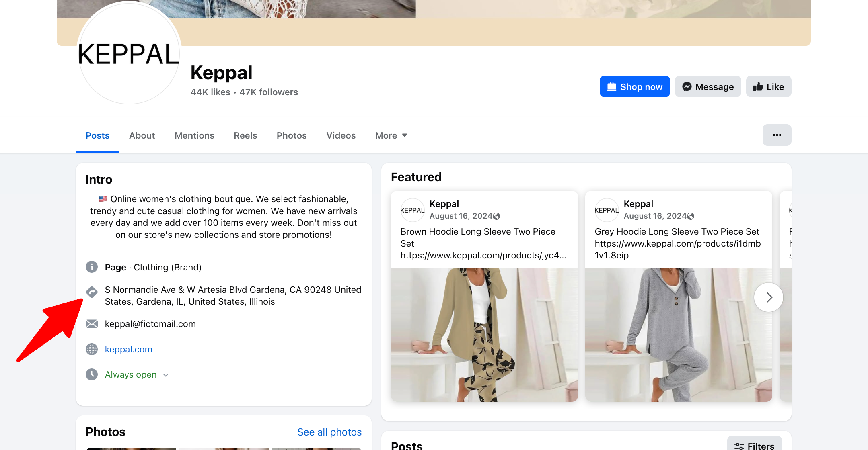The height and width of the screenshot is (450, 868).
Task: Click the 47K followers count
Action: (269, 92)
